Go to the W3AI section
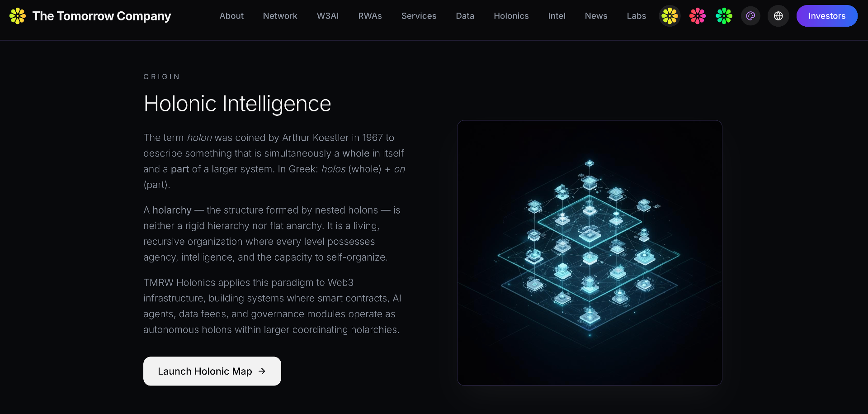The height and width of the screenshot is (414, 868). click(328, 16)
